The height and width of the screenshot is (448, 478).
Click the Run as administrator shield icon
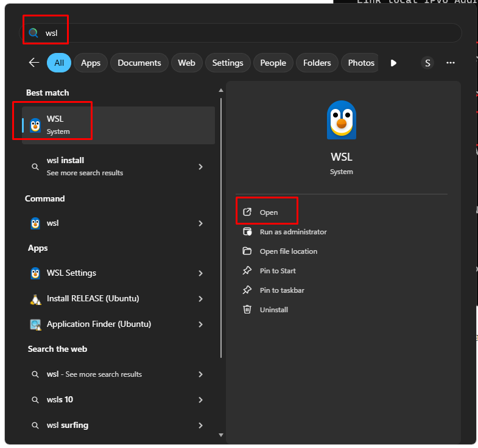[247, 232]
